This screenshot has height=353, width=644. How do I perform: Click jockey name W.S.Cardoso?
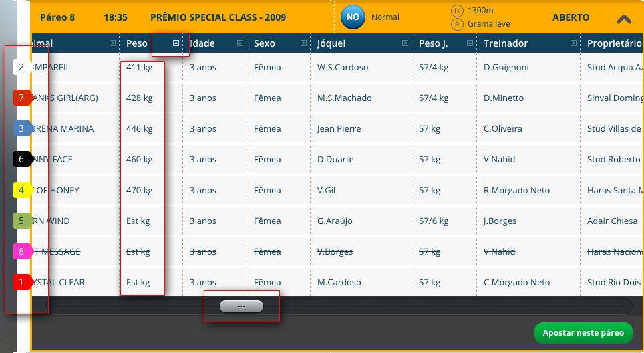pyautogui.click(x=343, y=67)
